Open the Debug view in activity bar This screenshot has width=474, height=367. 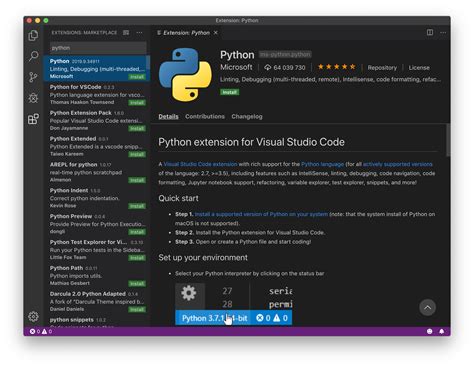[33, 98]
